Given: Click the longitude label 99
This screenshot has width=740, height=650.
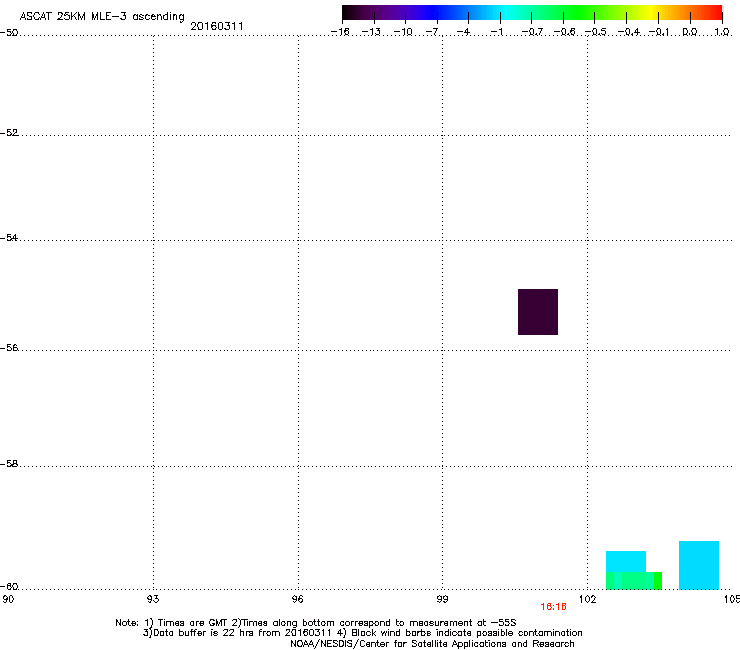Looking at the screenshot, I should coord(442,599).
